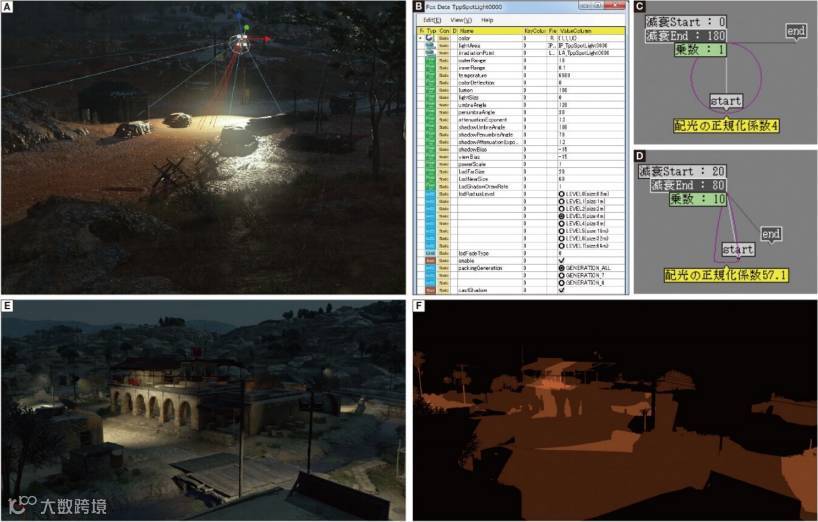
Task: Click the type badge on the lodFadeType row
Action: [x=430, y=253]
